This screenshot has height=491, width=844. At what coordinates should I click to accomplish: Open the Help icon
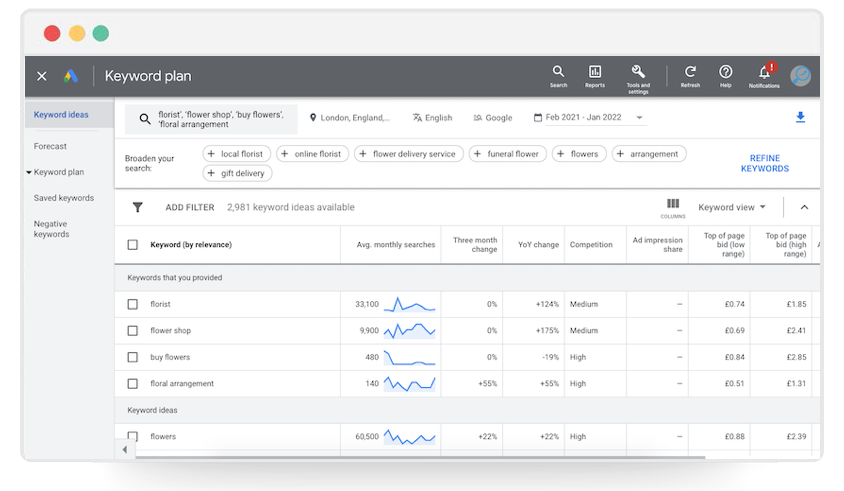click(726, 75)
